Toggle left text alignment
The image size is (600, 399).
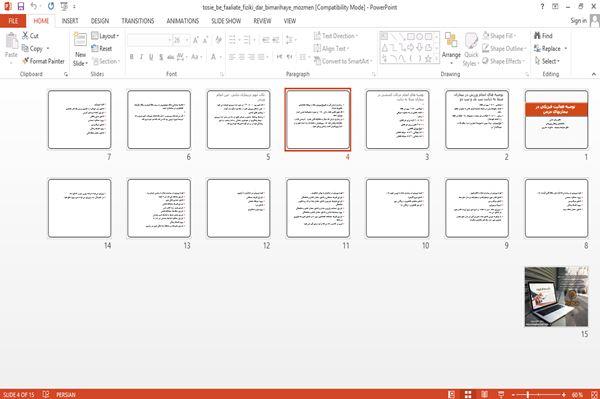click(x=232, y=57)
